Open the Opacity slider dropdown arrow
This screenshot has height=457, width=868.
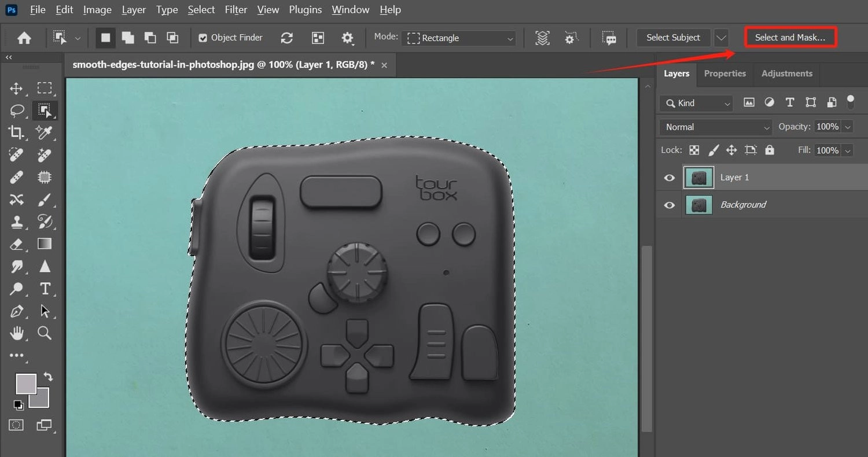point(848,127)
